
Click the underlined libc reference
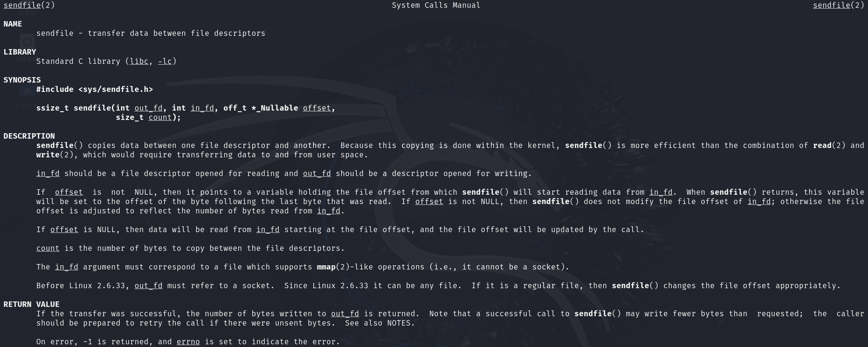pyautogui.click(x=139, y=61)
